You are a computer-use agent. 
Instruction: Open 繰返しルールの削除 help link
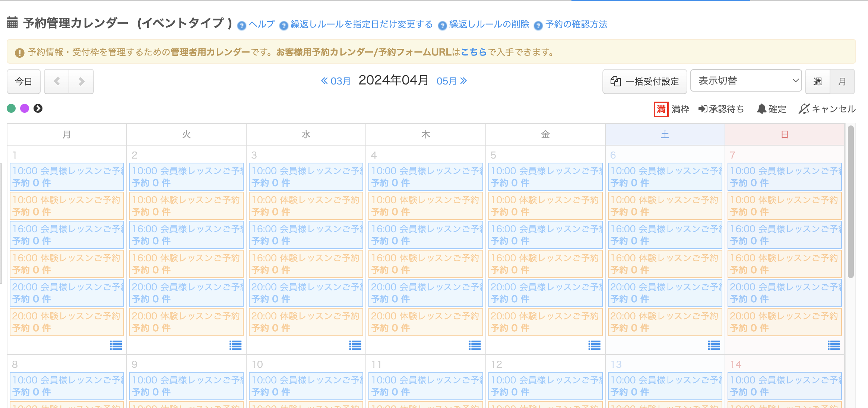click(488, 25)
